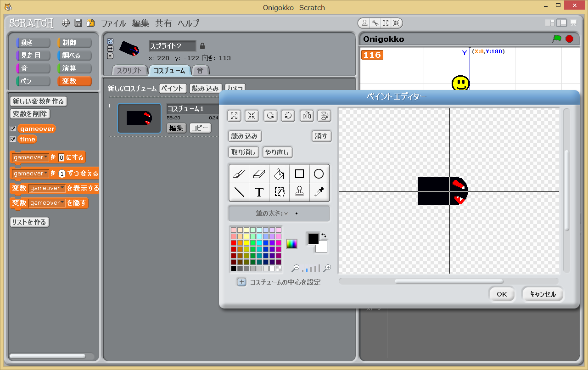The height and width of the screenshot is (370, 588).
Task: Click the black foreground color box
Action: point(313,239)
